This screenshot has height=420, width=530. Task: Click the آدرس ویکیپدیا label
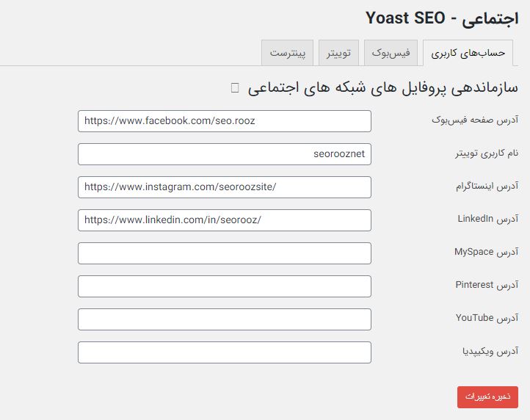click(x=490, y=352)
